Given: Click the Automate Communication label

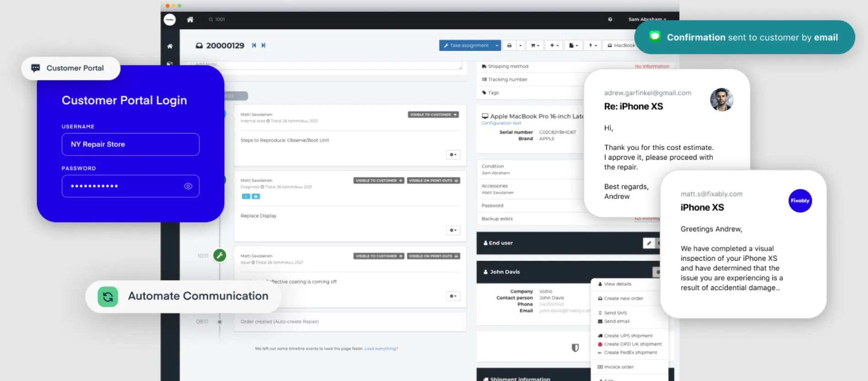Looking at the screenshot, I should pyautogui.click(x=198, y=296).
